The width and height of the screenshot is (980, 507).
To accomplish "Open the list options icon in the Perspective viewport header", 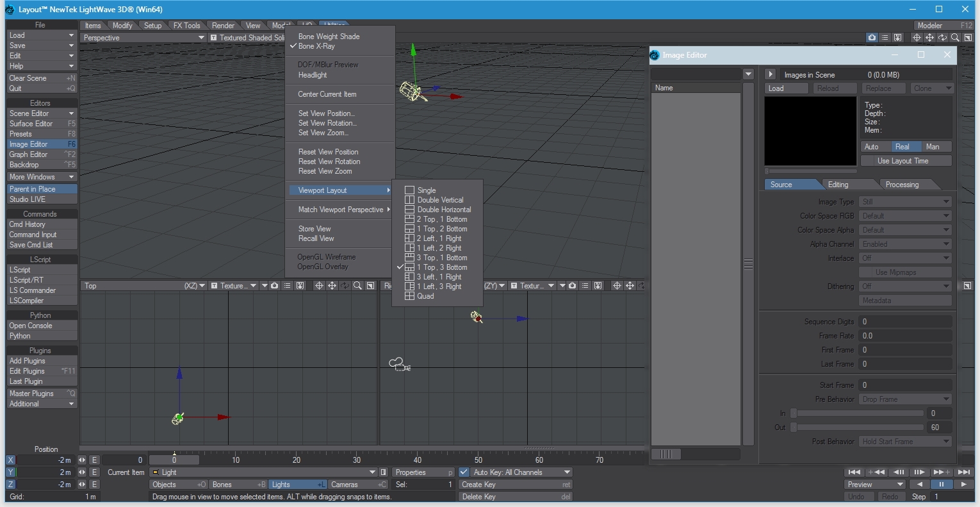I will 885,38.
